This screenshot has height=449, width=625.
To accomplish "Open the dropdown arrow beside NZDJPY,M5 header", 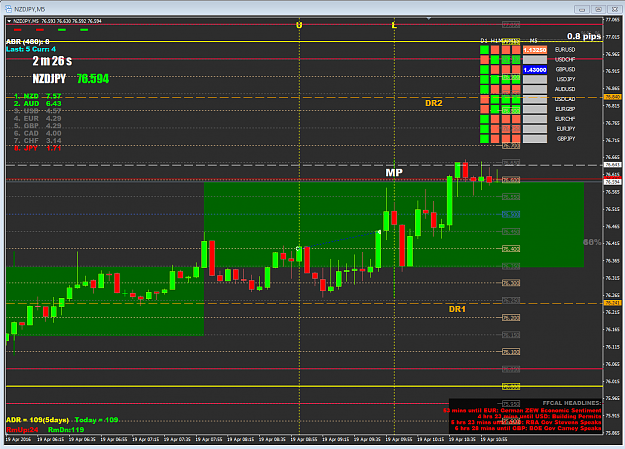I will tap(9, 21).
